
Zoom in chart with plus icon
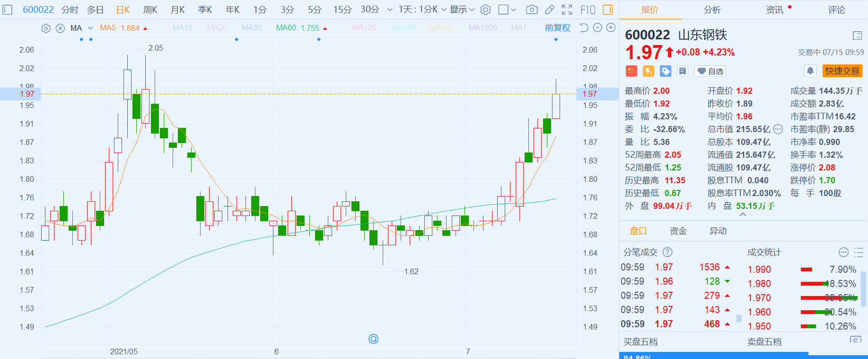click(x=611, y=28)
